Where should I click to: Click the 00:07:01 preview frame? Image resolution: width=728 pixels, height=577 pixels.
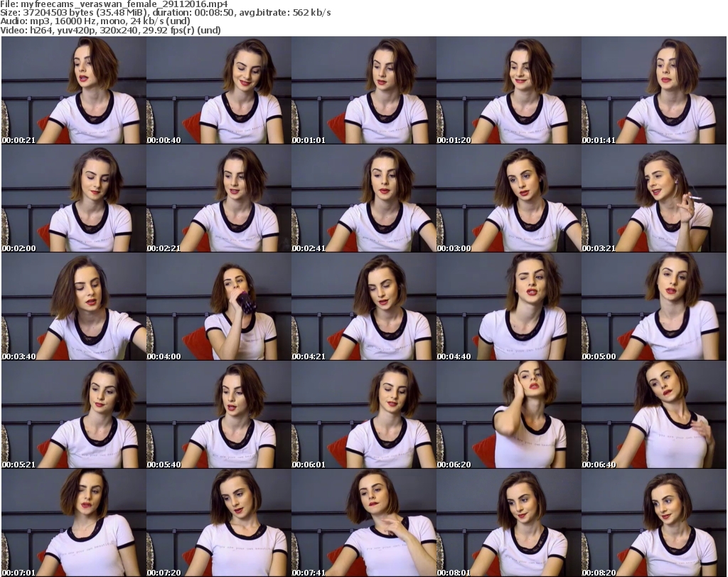pyautogui.click(x=74, y=523)
